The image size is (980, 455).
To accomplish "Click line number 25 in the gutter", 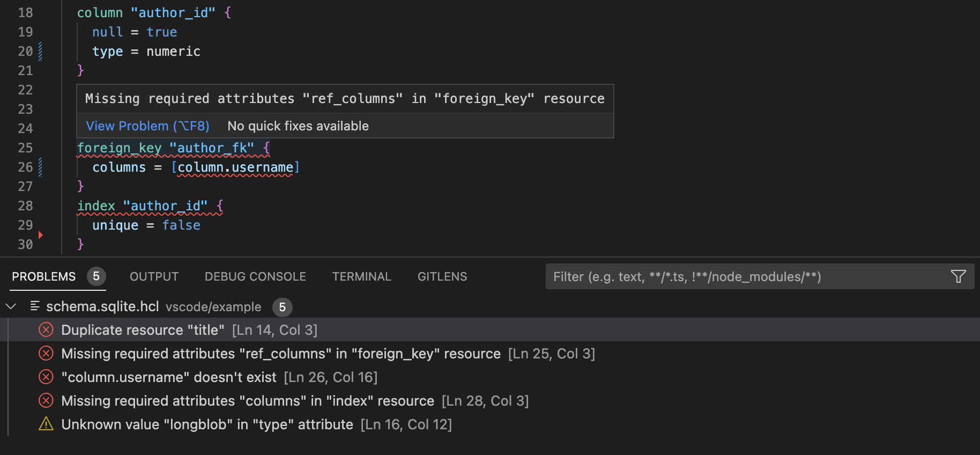I will pos(25,148).
